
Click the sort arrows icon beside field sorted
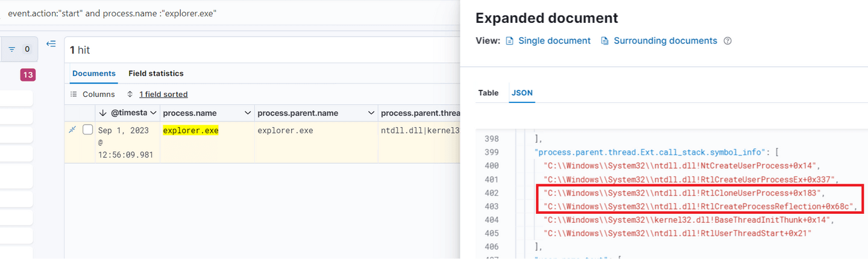click(130, 95)
